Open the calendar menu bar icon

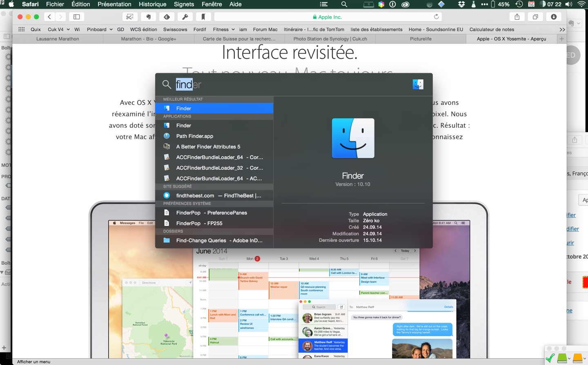point(531,4)
